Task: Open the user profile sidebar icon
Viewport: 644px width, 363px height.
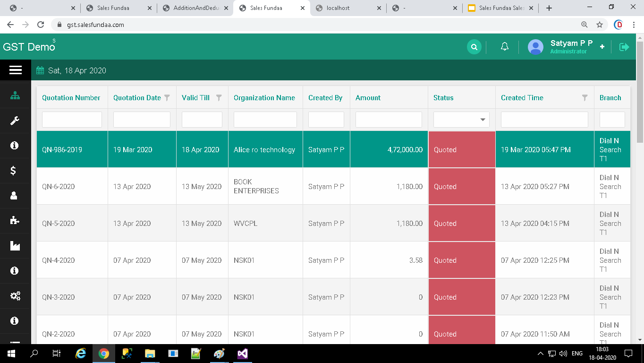Action: click(14, 196)
